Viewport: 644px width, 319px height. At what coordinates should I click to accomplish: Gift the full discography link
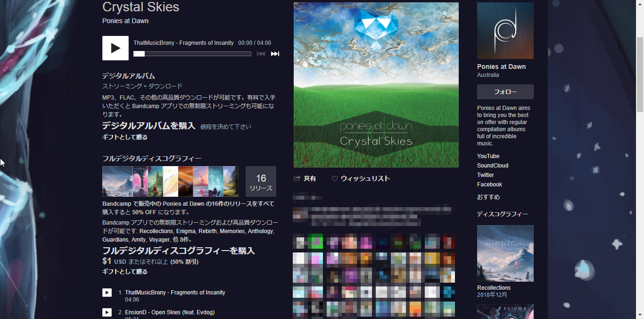tap(125, 272)
